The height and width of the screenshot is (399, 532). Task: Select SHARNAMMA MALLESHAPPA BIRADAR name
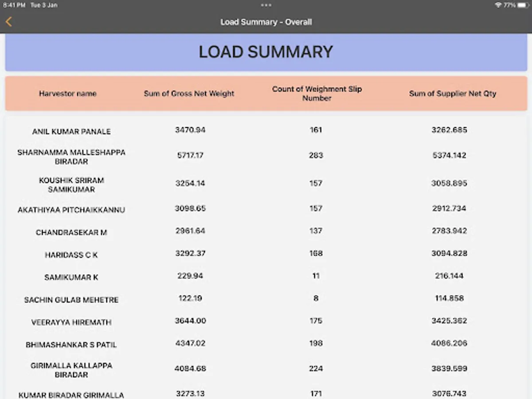(71, 157)
